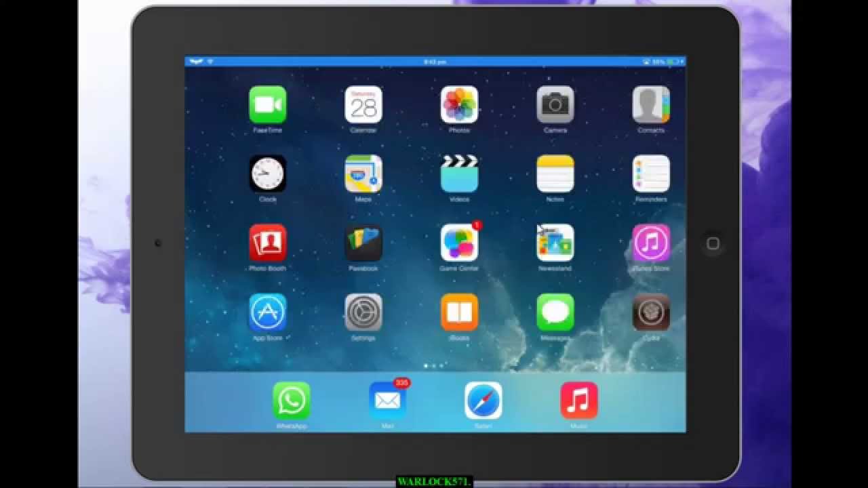Open the Photo Booth app
The width and height of the screenshot is (868, 488).
click(268, 243)
